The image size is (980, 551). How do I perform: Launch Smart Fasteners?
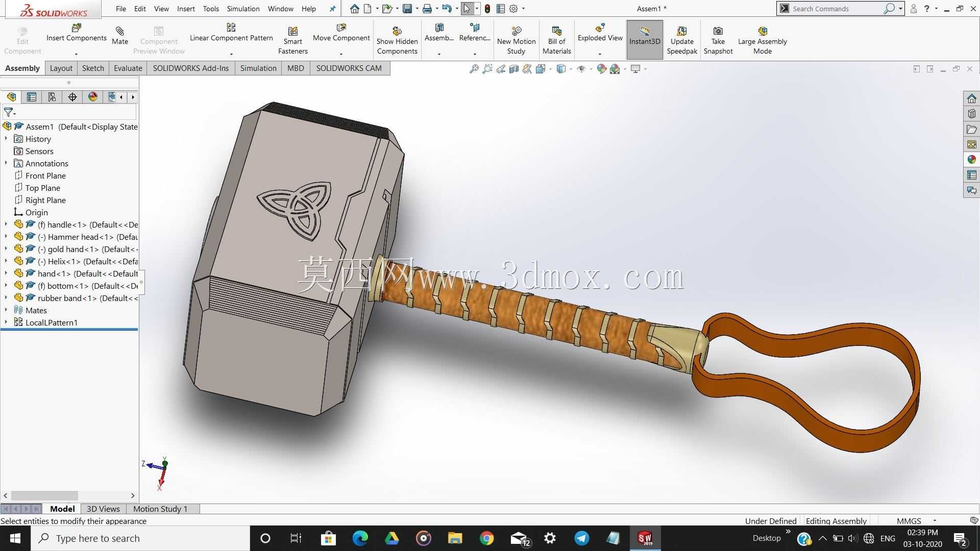click(x=292, y=40)
